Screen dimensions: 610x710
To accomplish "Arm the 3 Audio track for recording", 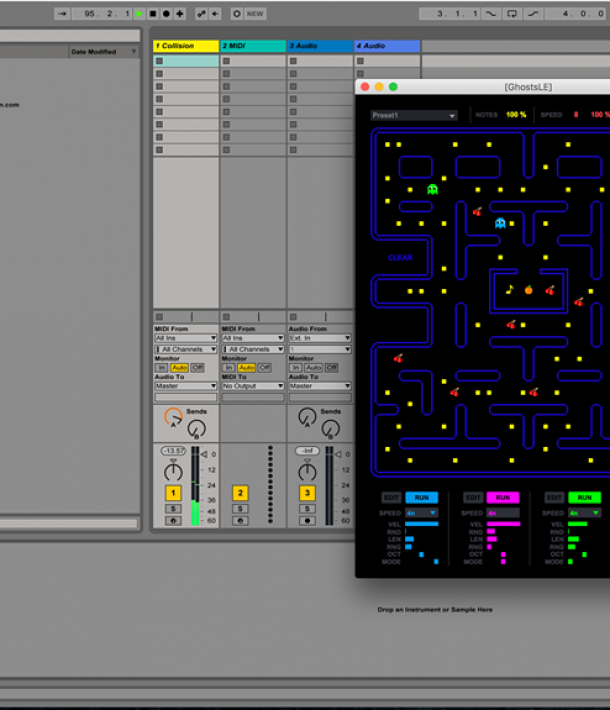I will tap(307, 521).
